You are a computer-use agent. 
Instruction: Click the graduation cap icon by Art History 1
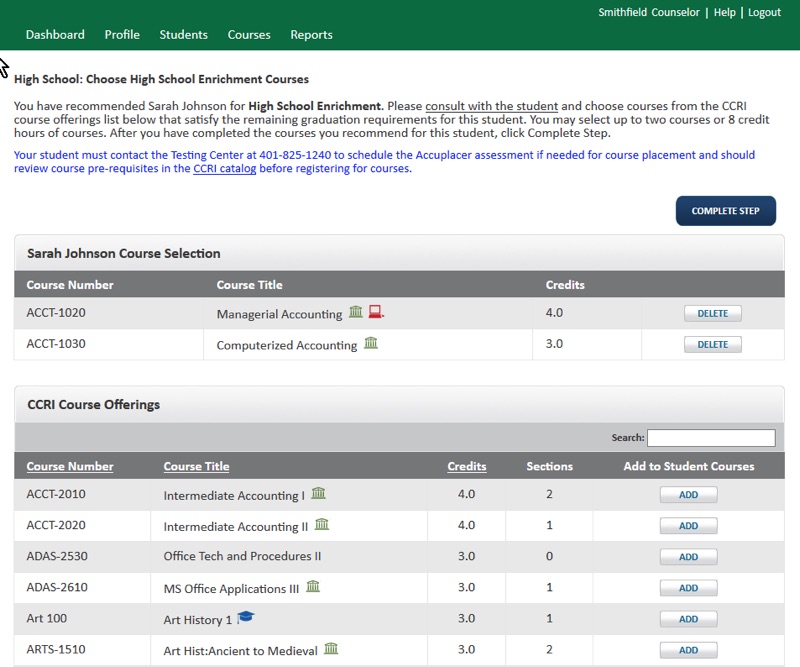tap(246, 618)
